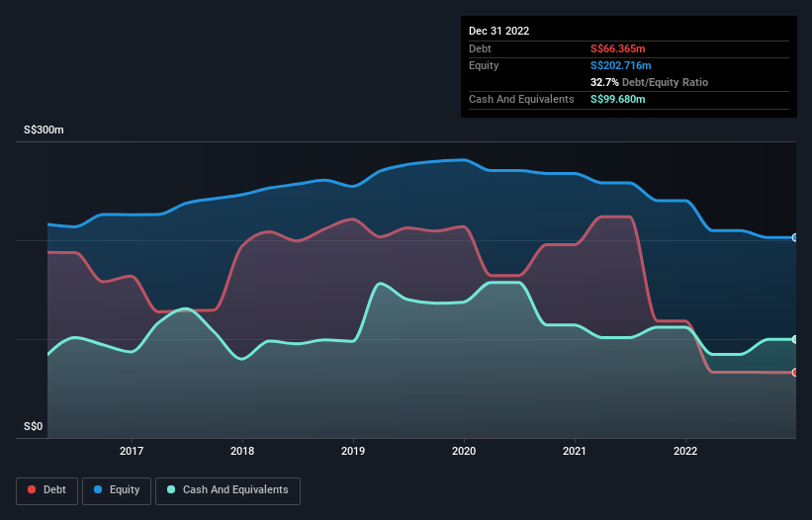This screenshot has width=812, height=520.
Task: Click the teal Cash endpoint marker
Action: pyautogui.click(x=795, y=339)
